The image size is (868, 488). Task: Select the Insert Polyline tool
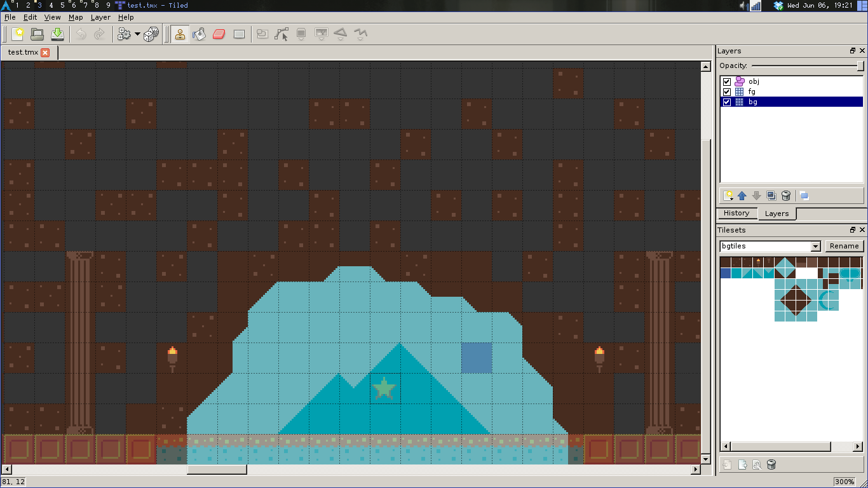tap(360, 34)
